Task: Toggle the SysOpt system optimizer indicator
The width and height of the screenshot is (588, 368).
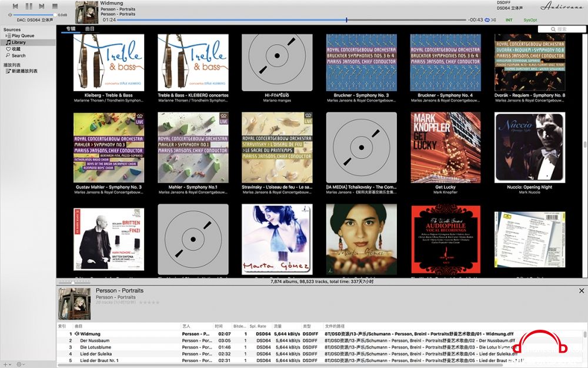Action: coord(530,20)
